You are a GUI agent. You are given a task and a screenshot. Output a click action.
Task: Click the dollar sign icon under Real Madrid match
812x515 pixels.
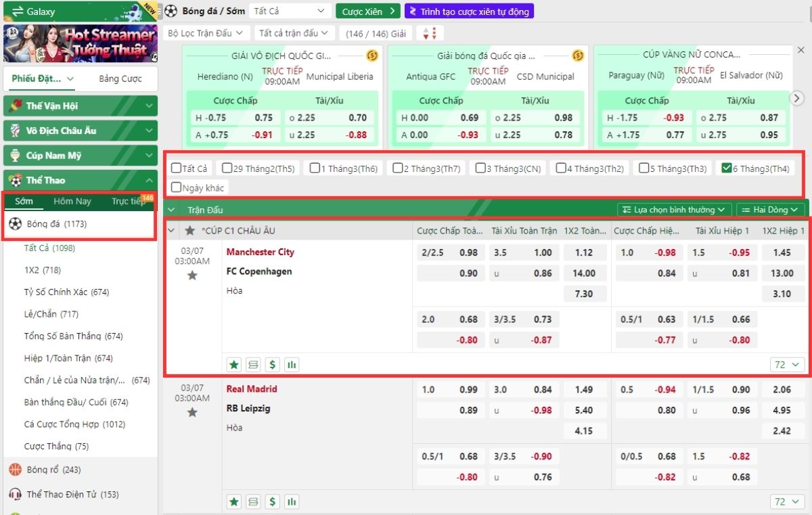pos(273,501)
